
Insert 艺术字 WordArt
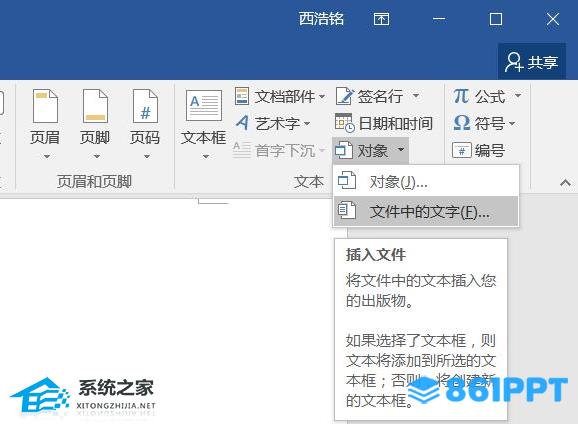pyautogui.click(x=273, y=123)
